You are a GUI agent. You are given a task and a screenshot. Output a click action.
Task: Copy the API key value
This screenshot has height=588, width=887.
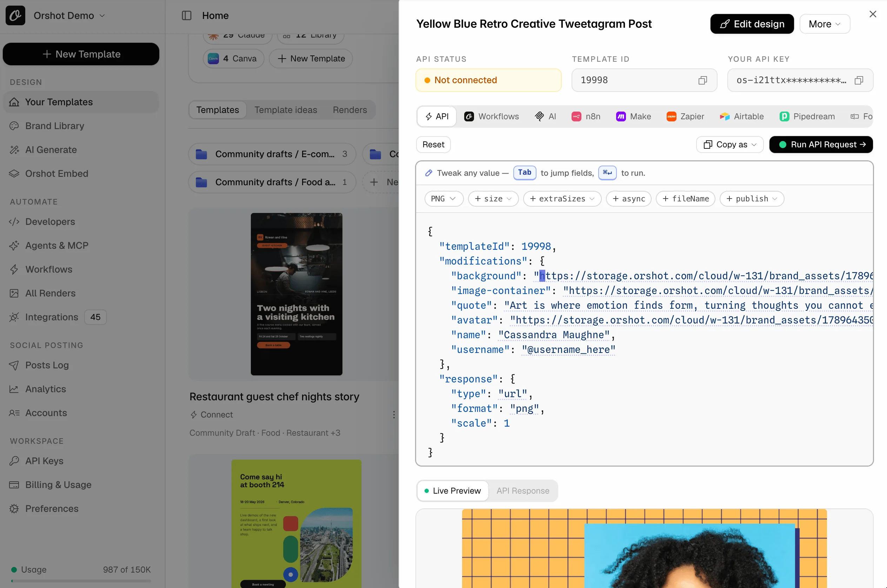click(859, 80)
